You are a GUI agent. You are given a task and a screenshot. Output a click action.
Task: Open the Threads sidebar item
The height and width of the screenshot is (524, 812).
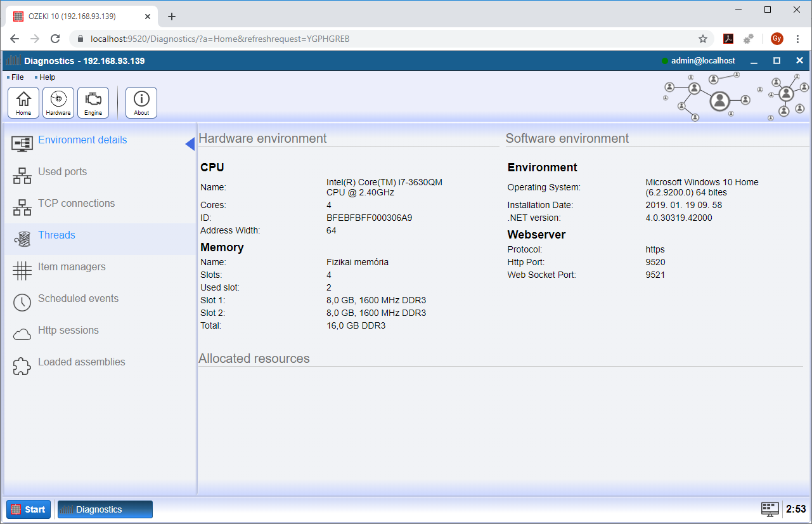point(56,235)
